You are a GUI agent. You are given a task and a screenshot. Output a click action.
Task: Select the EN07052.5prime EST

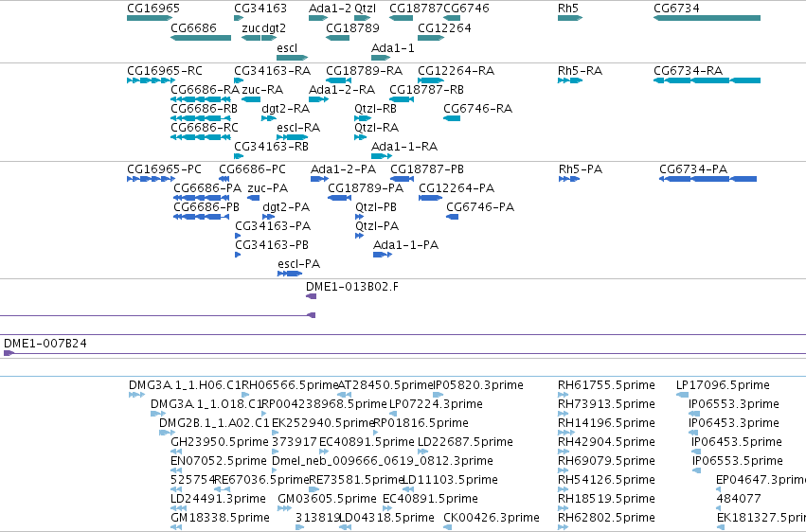tap(176, 470)
